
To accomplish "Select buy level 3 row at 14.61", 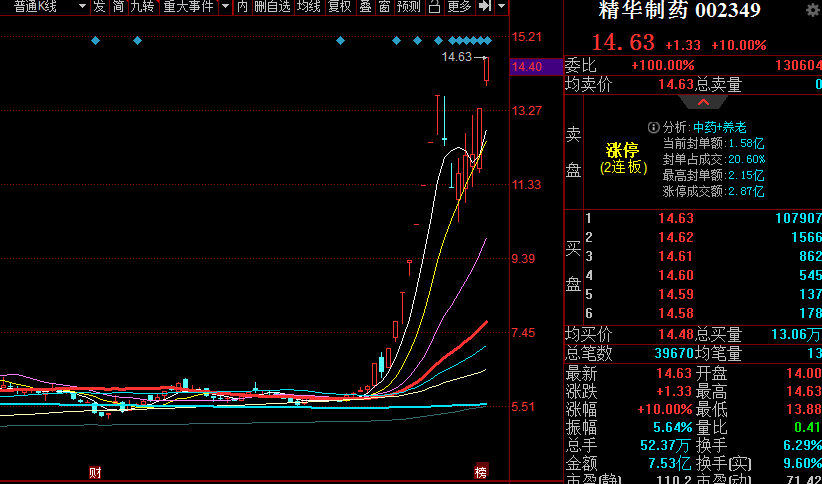I will 702,256.
